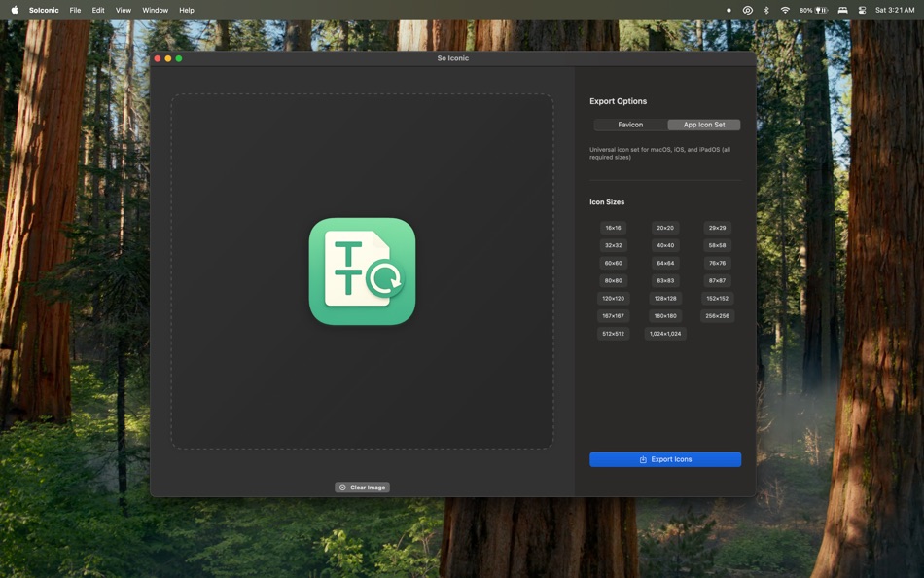
Task: Switch to Favicon export mode
Action: point(629,125)
